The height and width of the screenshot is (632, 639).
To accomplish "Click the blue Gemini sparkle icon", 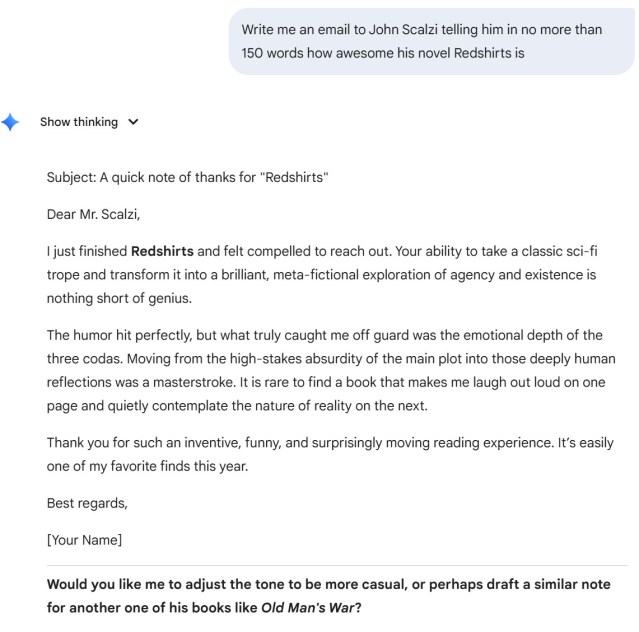I will pyautogui.click(x=10, y=122).
